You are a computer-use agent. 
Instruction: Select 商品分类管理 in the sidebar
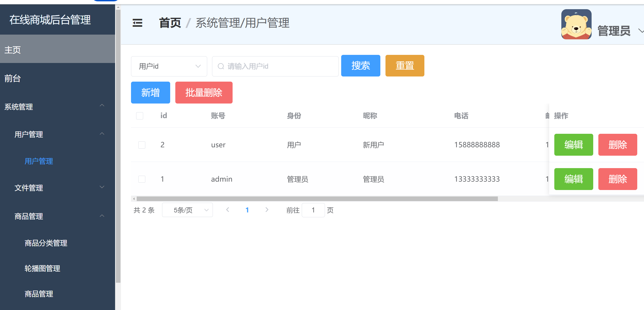tap(45, 243)
